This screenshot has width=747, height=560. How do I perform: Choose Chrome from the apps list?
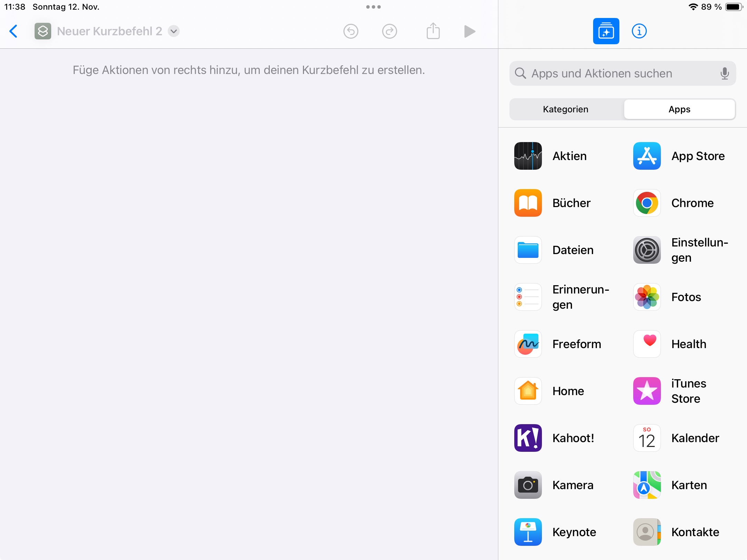674,203
